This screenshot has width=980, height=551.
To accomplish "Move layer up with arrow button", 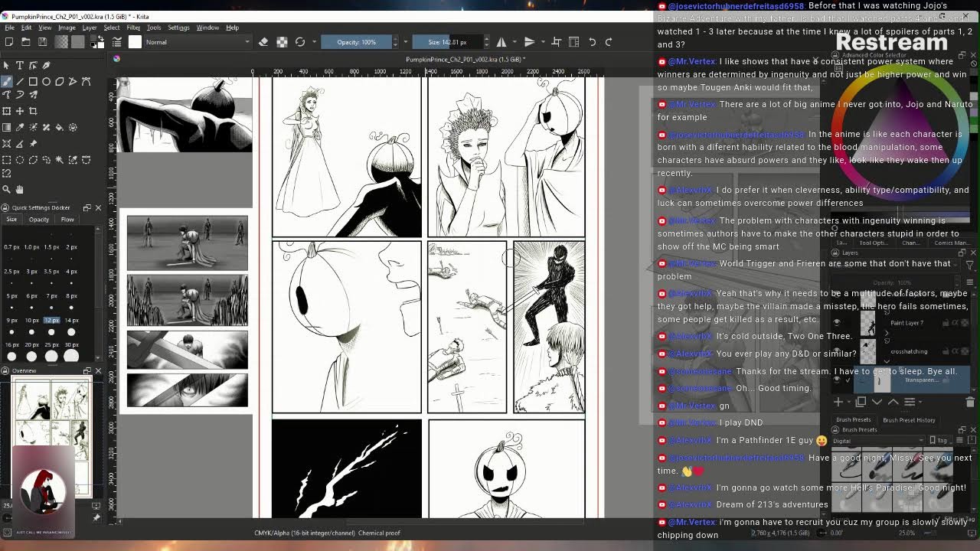I will (x=893, y=402).
